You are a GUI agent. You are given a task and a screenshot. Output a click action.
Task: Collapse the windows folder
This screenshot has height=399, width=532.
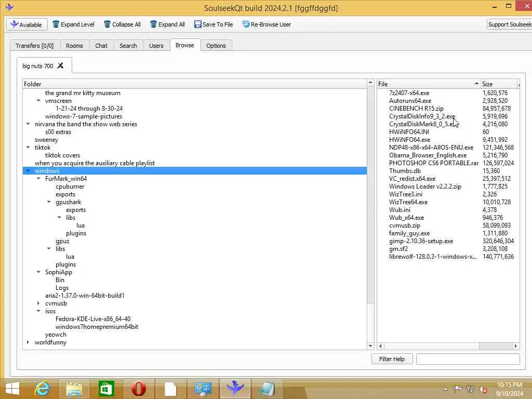pyautogui.click(x=28, y=171)
